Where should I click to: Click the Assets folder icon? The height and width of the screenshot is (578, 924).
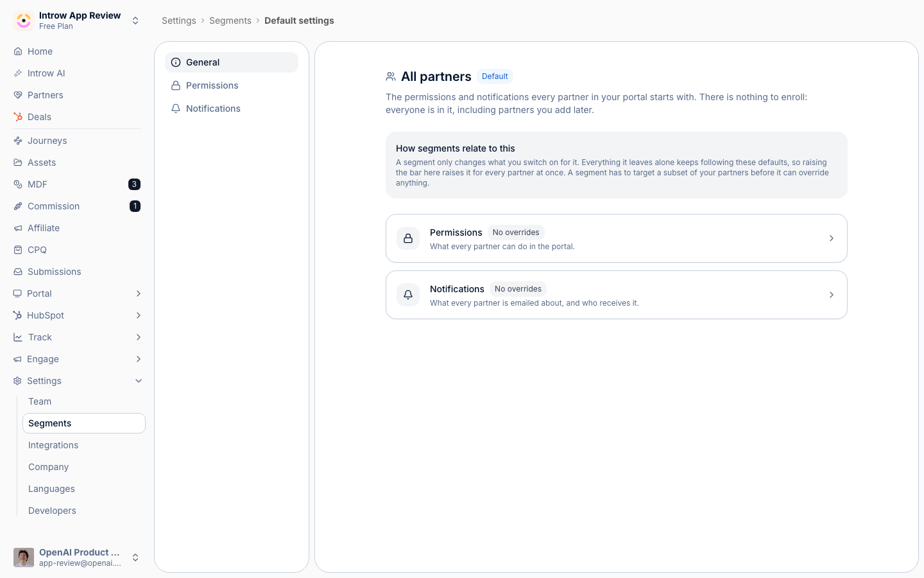click(x=18, y=162)
